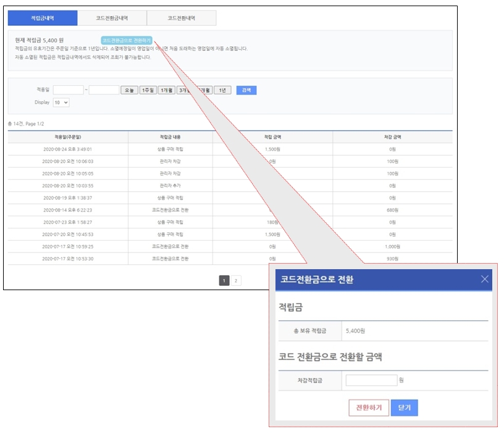Open the Display count dropdown

click(x=61, y=102)
